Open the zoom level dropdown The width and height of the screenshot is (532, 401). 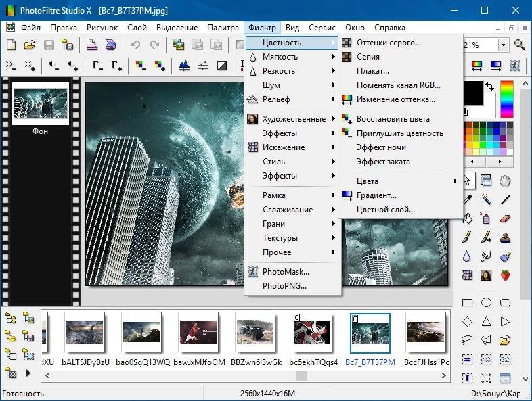pyautogui.click(x=503, y=45)
